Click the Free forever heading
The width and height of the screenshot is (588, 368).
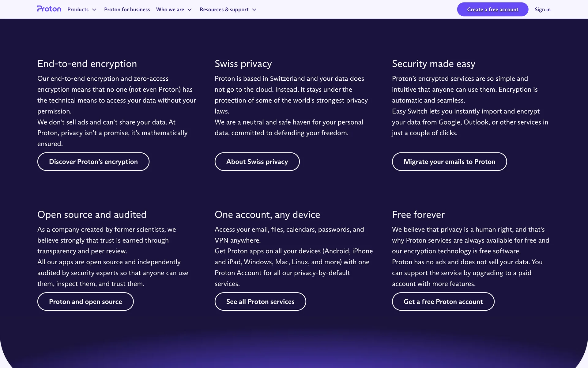tap(418, 215)
